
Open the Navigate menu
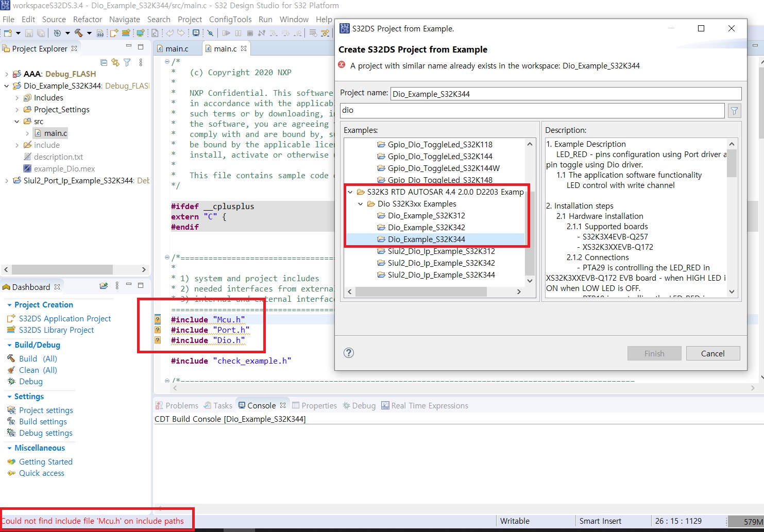125,19
